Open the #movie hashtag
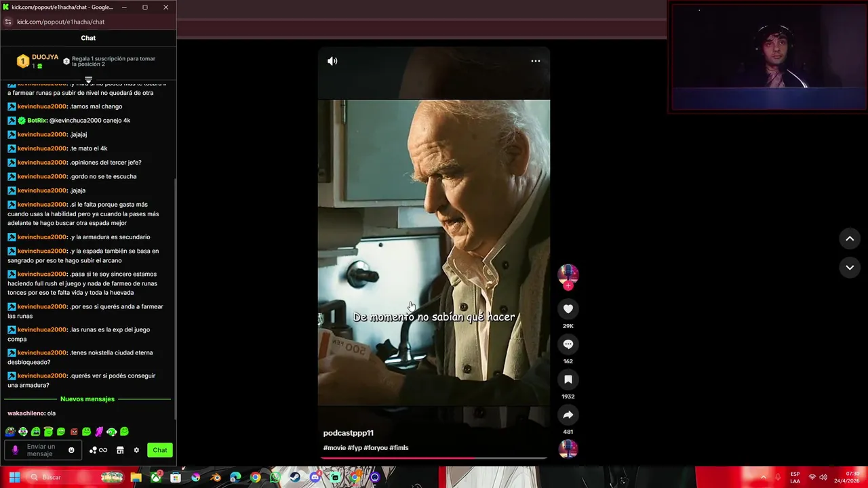 (x=334, y=448)
